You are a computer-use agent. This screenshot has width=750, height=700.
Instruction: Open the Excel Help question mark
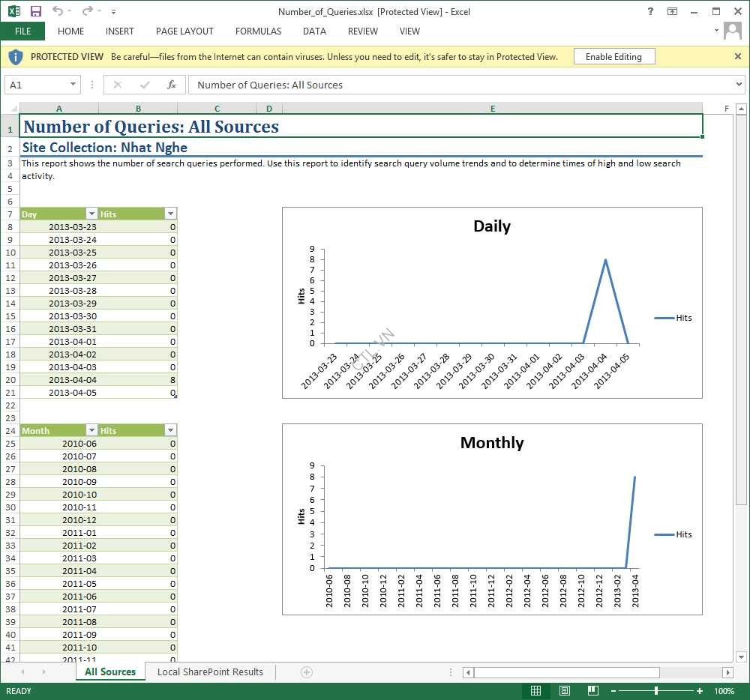click(649, 11)
